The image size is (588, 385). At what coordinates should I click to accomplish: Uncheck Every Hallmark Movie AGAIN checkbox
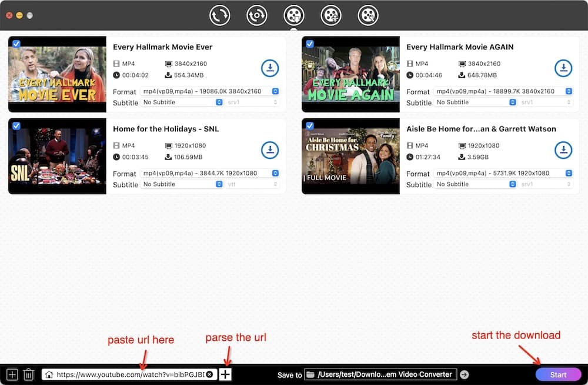(x=309, y=44)
